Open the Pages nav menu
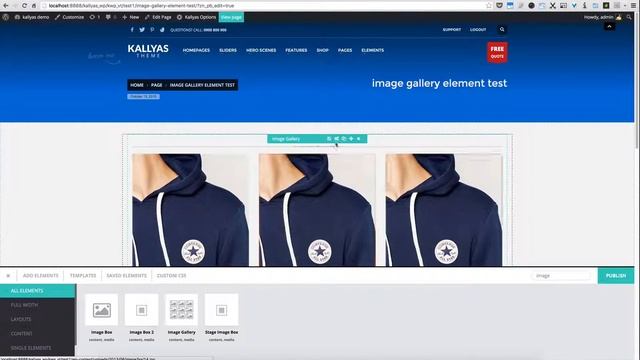The width and height of the screenshot is (640, 360). (x=345, y=50)
